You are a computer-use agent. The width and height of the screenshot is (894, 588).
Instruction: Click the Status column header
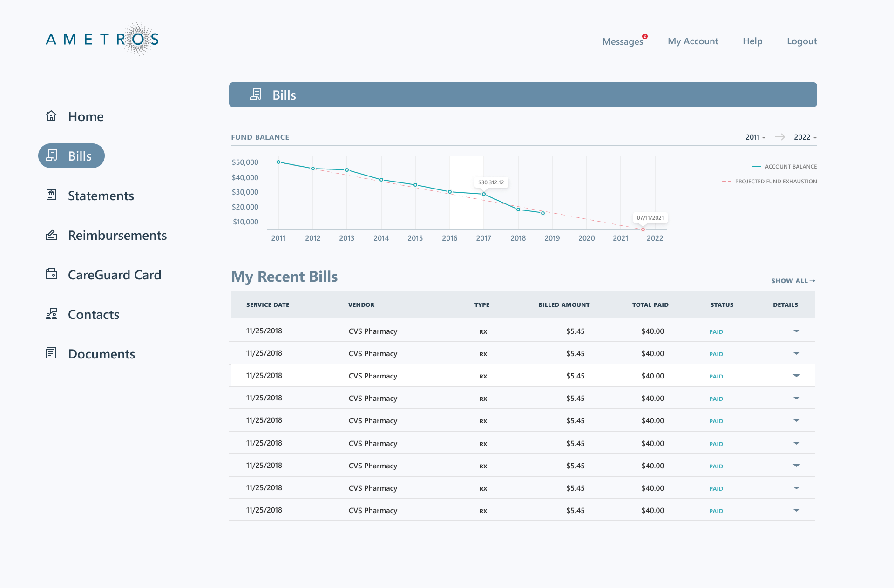click(722, 305)
